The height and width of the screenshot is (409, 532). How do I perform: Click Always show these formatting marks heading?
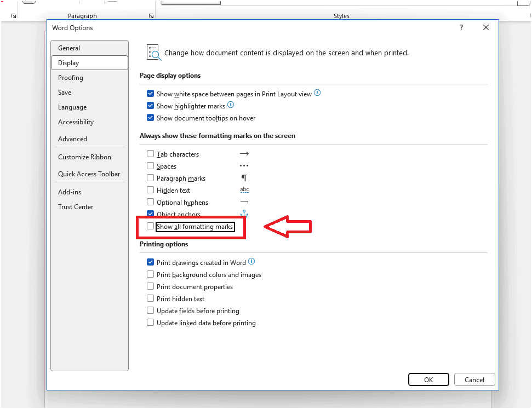coord(218,136)
